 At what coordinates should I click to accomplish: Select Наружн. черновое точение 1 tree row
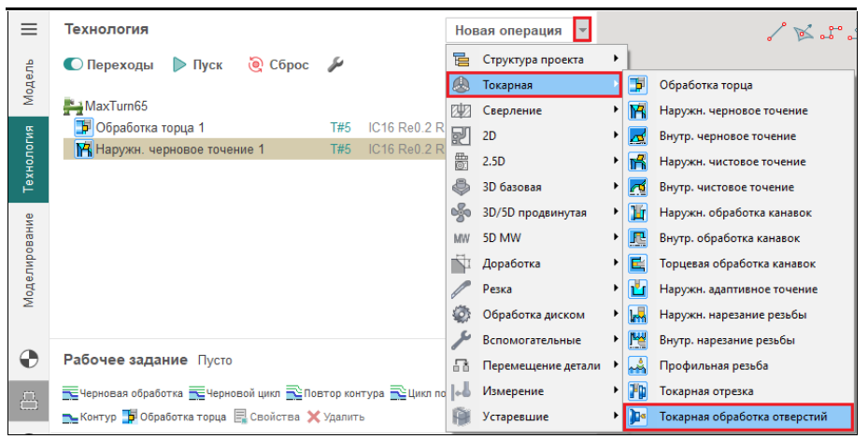click(178, 149)
